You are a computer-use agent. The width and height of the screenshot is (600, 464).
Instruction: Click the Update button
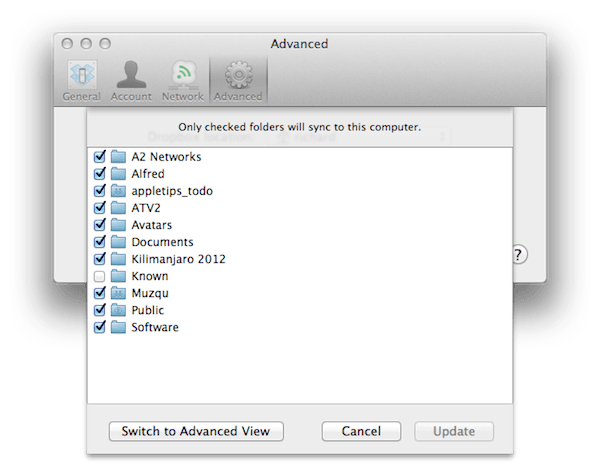pyautogui.click(x=454, y=431)
